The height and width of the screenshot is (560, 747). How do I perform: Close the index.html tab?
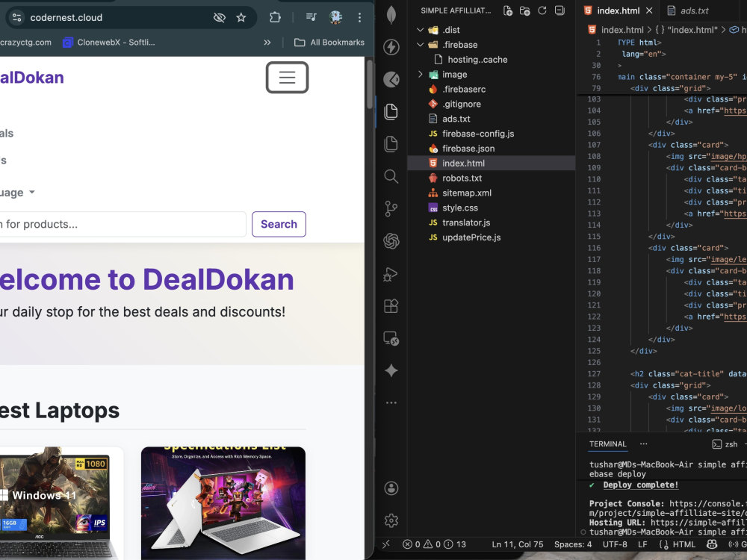click(x=649, y=10)
